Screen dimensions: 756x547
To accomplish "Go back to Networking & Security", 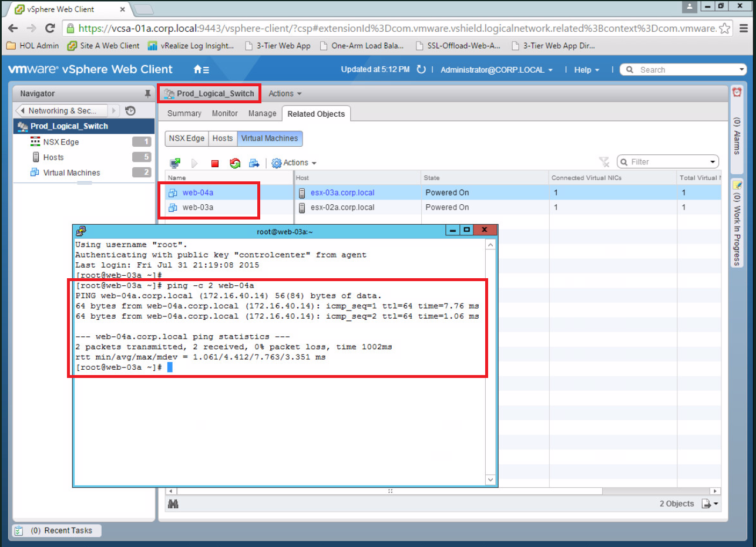I will (62, 110).
